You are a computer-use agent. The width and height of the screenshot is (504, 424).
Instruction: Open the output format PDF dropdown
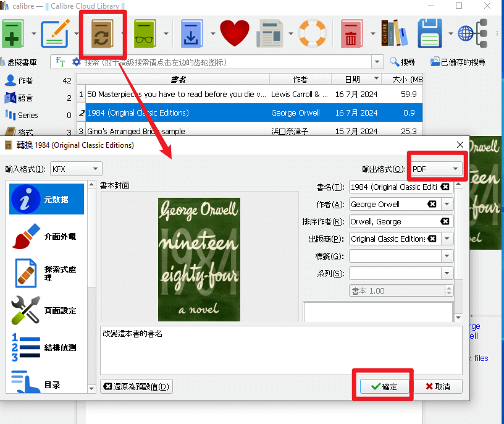pyautogui.click(x=437, y=169)
